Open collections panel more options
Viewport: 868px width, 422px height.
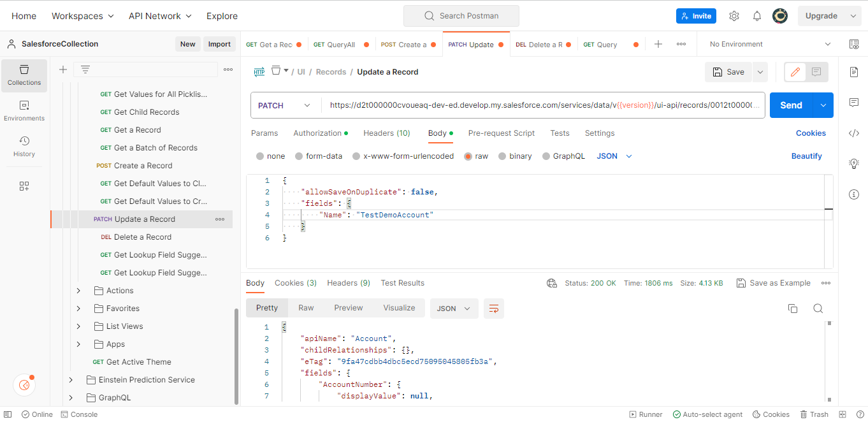click(x=228, y=69)
